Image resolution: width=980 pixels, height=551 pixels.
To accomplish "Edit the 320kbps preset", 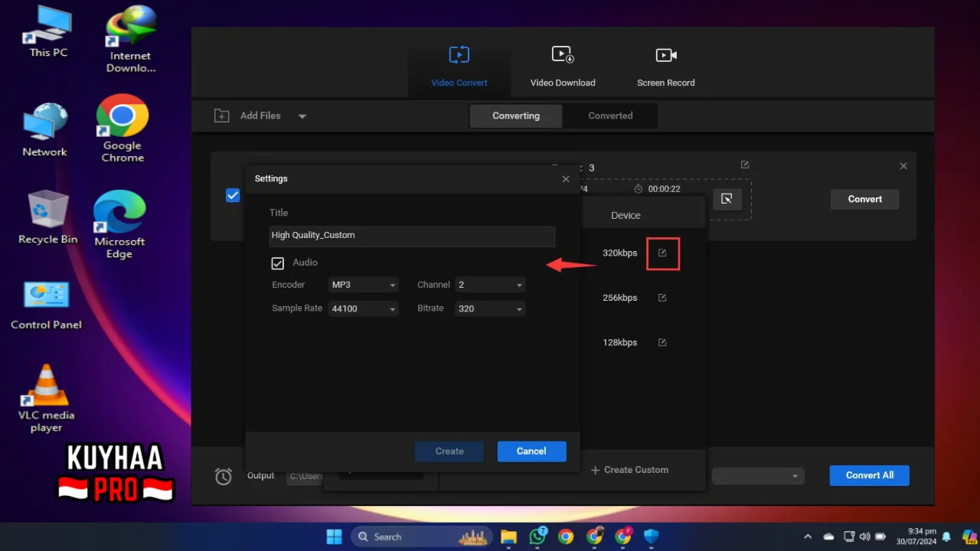I will pos(663,253).
